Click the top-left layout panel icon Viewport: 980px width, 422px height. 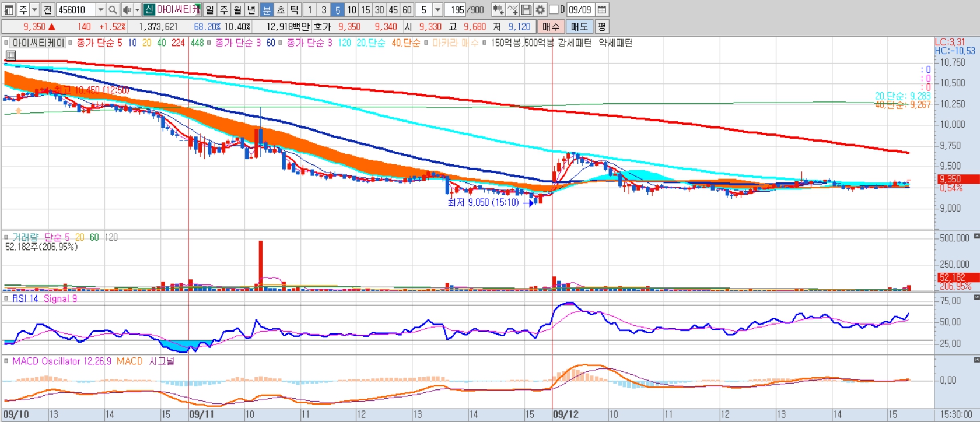click(9, 10)
